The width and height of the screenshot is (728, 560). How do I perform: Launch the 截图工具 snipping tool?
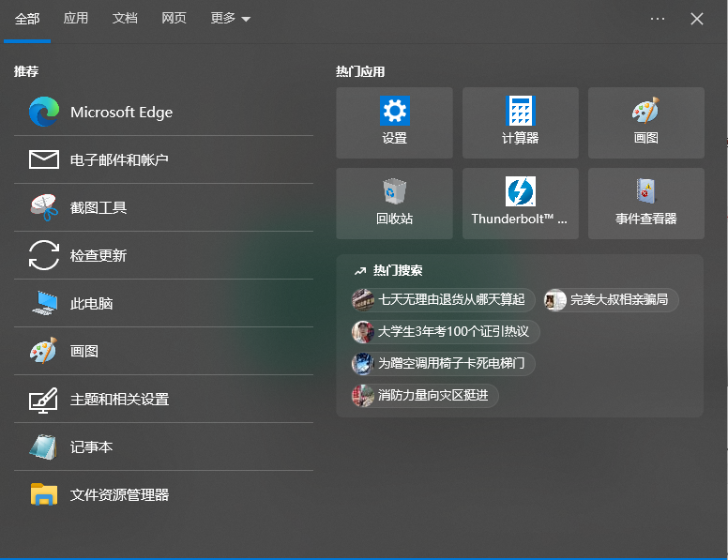pyautogui.click(x=163, y=207)
